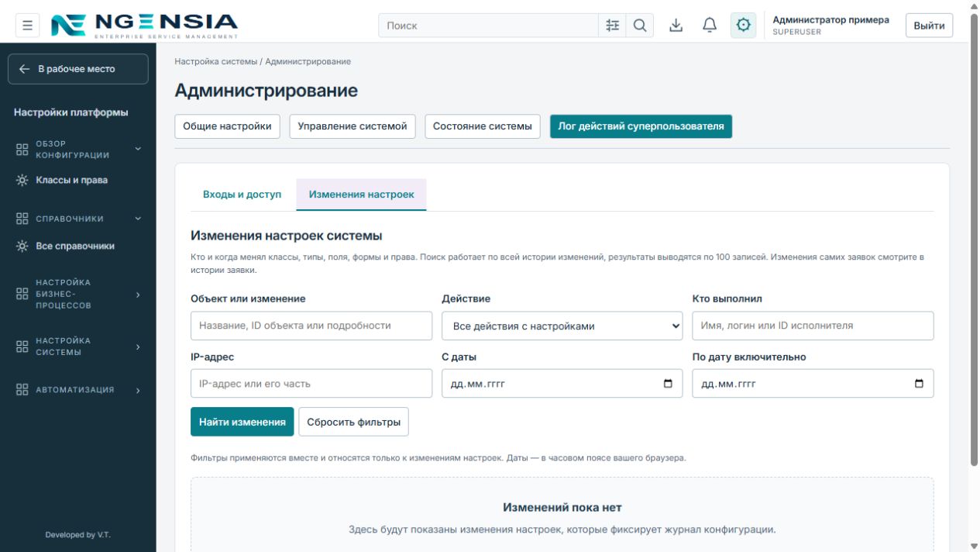The width and height of the screenshot is (980, 552).
Task: Click the Кто выполнил input field
Action: tap(813, 326)
